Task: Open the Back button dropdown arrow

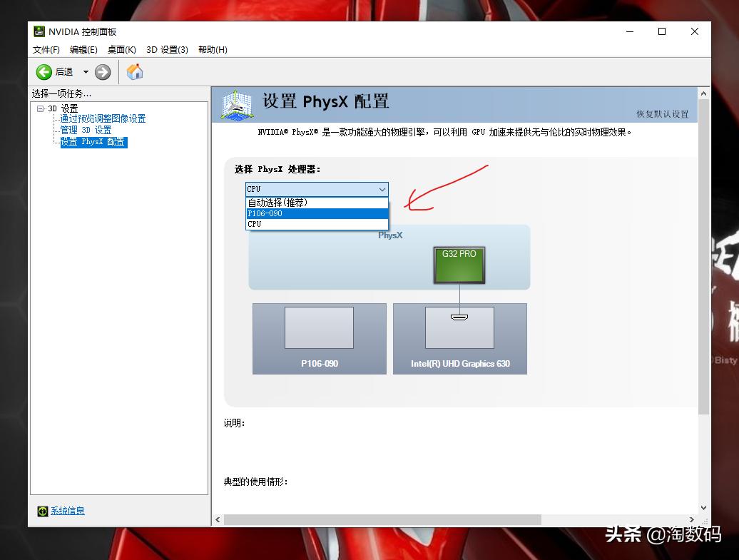Action: (84, 71)
